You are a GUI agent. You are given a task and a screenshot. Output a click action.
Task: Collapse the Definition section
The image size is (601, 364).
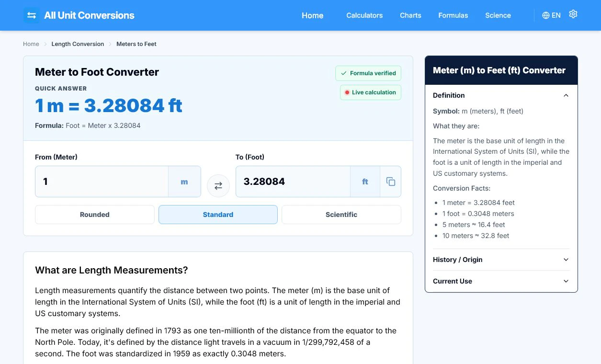point(501,95)
